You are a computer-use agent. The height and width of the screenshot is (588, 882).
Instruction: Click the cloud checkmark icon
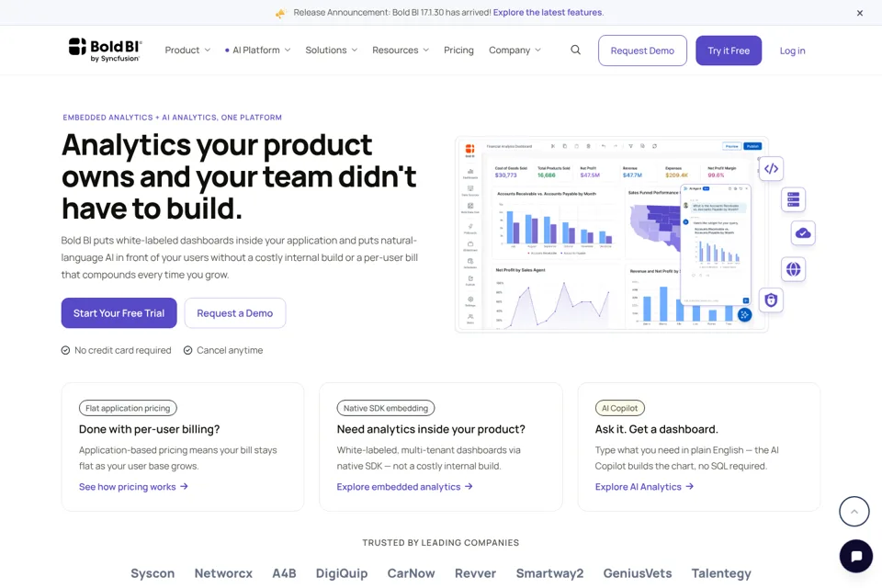803,233
